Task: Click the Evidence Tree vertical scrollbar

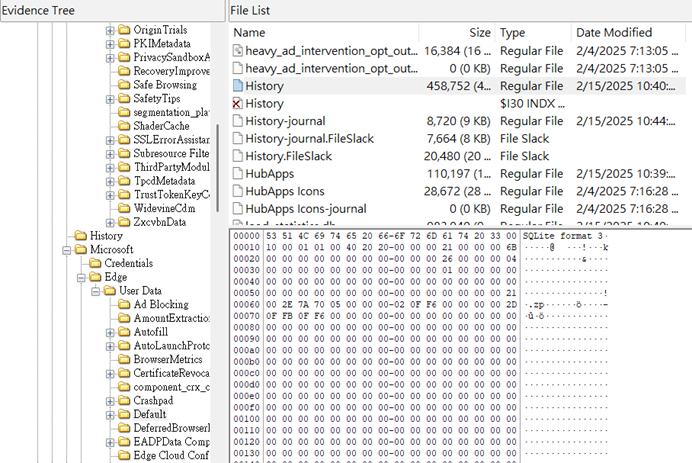Action: pyautogui.click(x=218, y=168)
